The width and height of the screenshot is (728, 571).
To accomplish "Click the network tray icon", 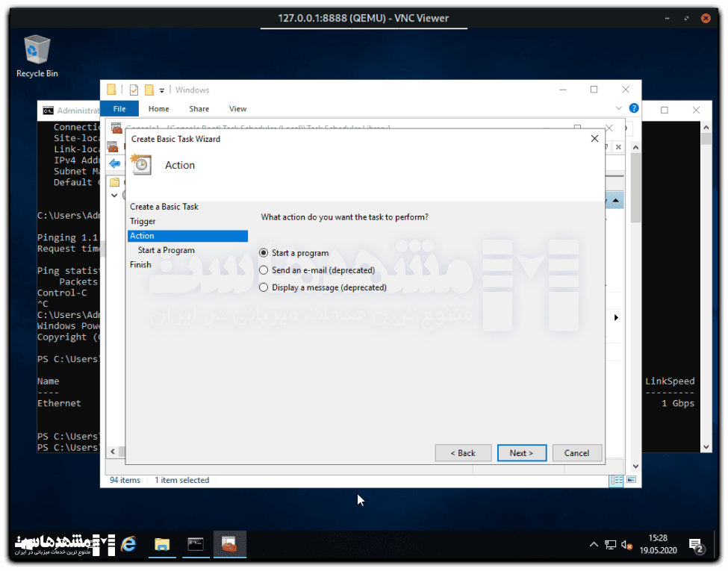I will coord(610,545).
